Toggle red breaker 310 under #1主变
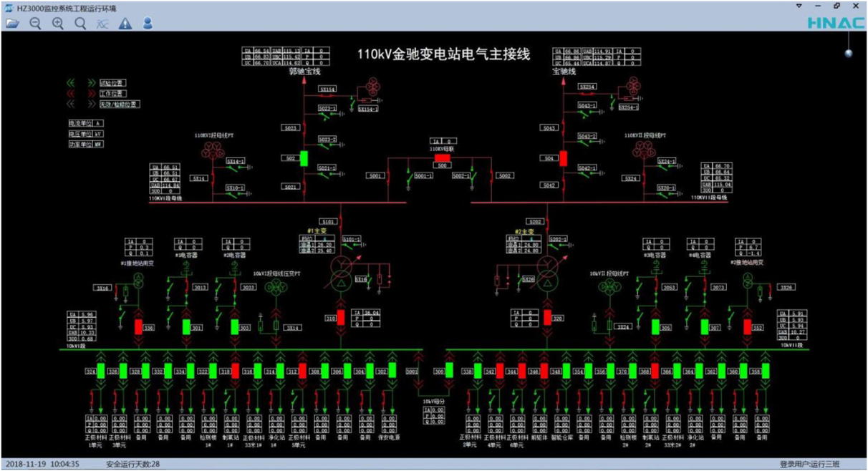 [x=341, y=317]
